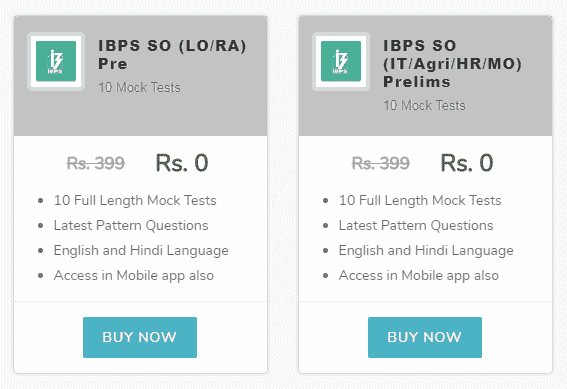Click IBPS logo on LO/RA Pre card
The image size is (567, 389).
(x=56, y=61)
